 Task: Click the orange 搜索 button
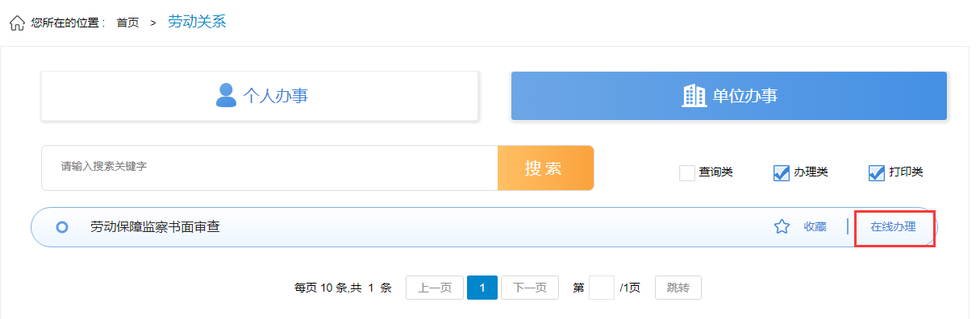pyautogui.click(x=545, y=168)
